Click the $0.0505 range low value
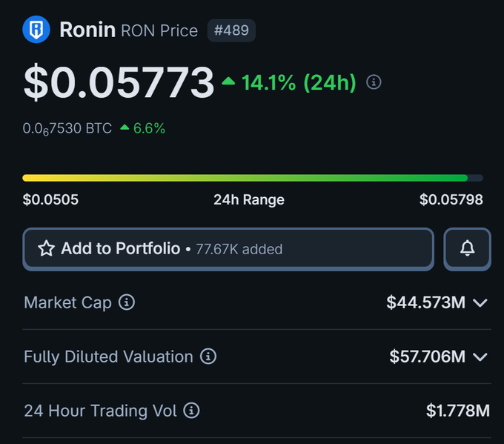504x444 pixels. pyautogui.click(x=50, y=199)
